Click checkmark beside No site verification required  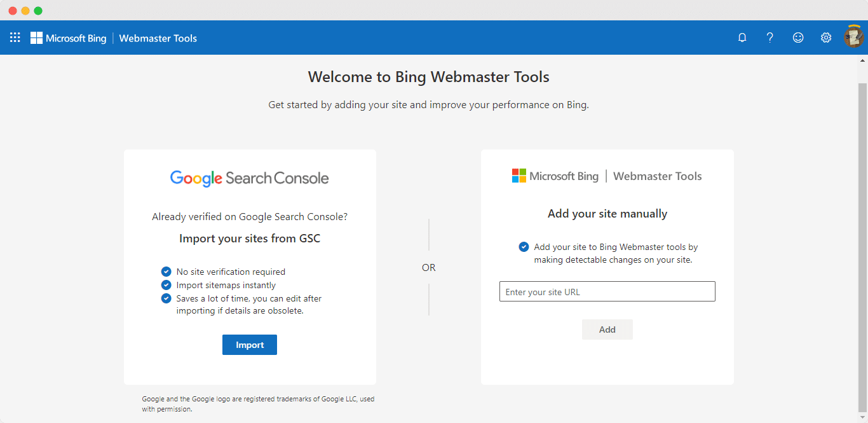point(166,272)
